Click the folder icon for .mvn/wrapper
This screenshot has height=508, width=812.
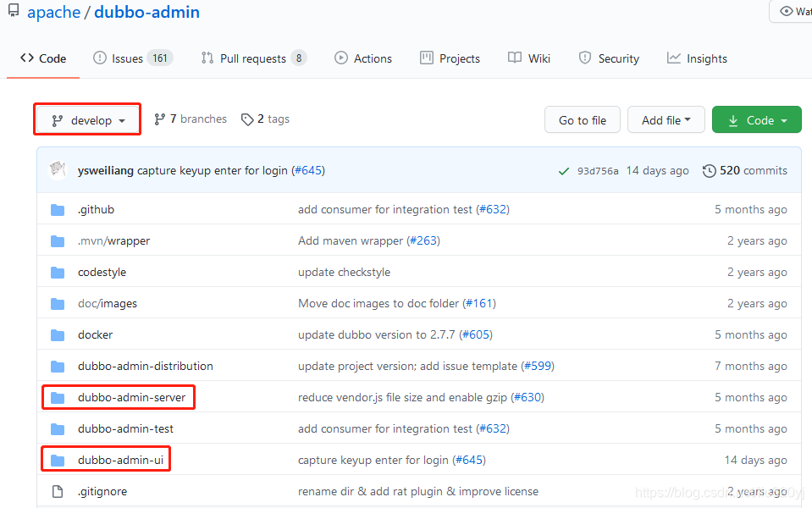pos(58,241)
